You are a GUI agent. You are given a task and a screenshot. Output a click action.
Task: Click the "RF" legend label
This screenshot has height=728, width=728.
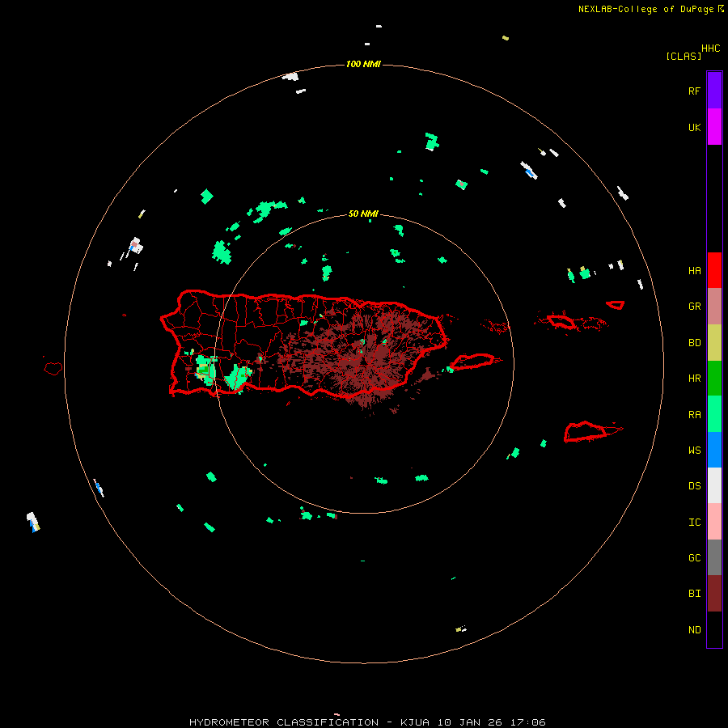[x=694, y=91]
